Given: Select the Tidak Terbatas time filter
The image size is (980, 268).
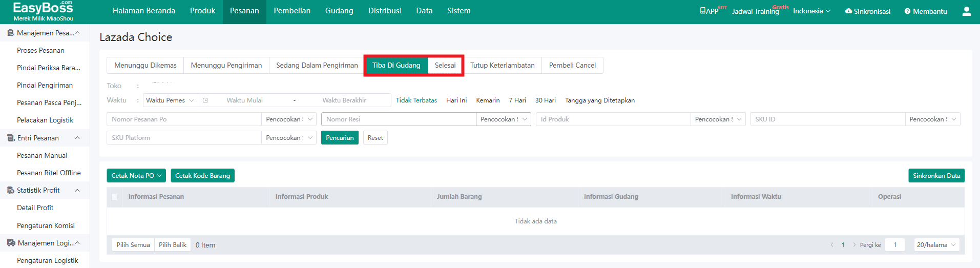Looking at the screenshot, I should pyautogui.click(x=416, y=100).
